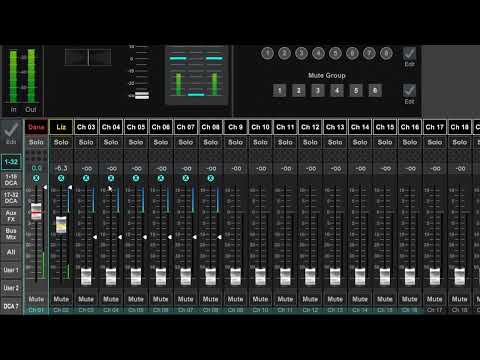Click the Ch 10 name label
Viewport: 480px width, 360px height.
tap(260, 127)
